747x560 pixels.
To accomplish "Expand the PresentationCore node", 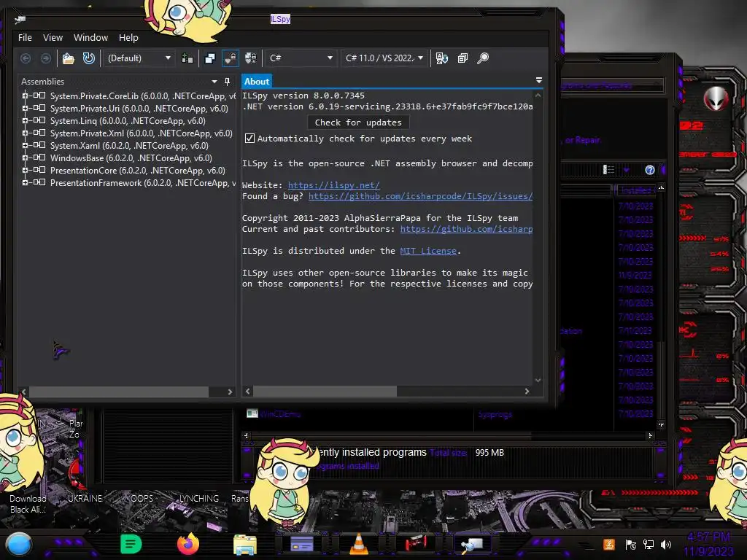I will pos(25,170).
